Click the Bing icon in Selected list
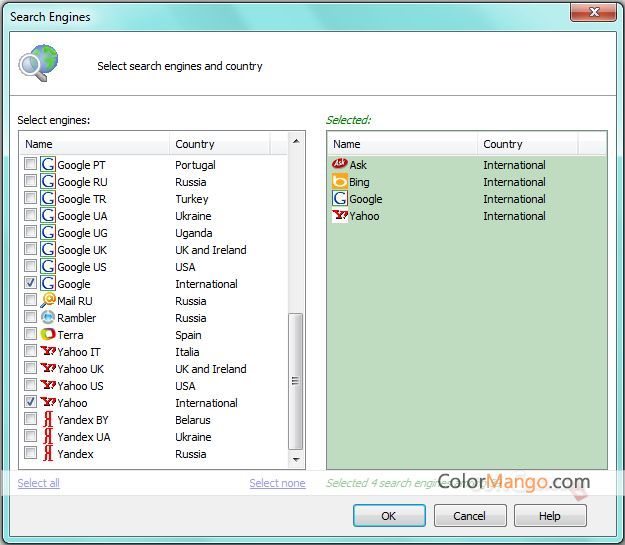The width and height of the screenshot is (625, 545). 339,182
